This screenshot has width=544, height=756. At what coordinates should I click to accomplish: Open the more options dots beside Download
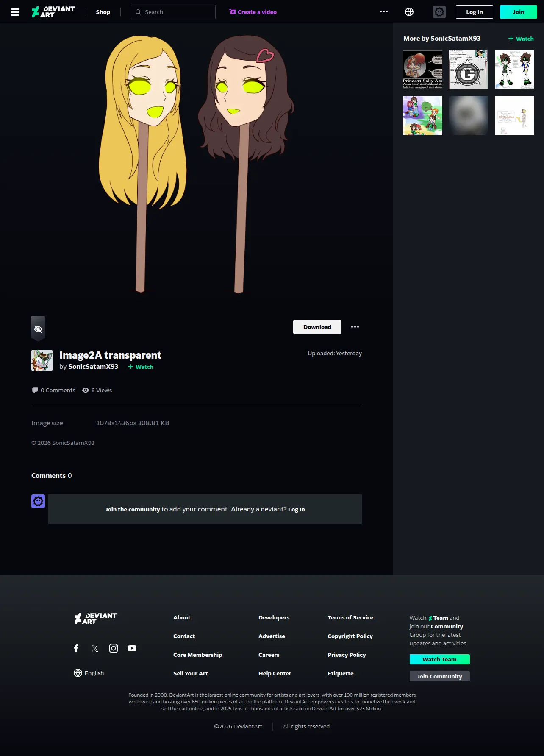click(355, 327)
